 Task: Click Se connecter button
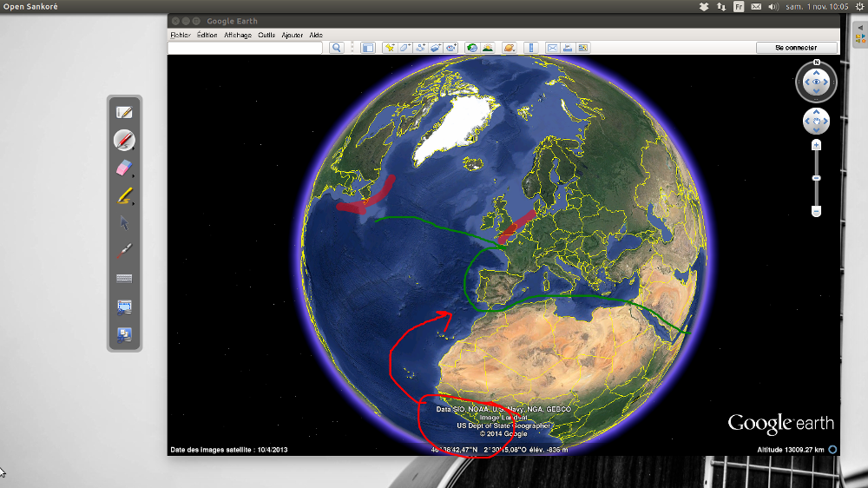click(796, 48)
